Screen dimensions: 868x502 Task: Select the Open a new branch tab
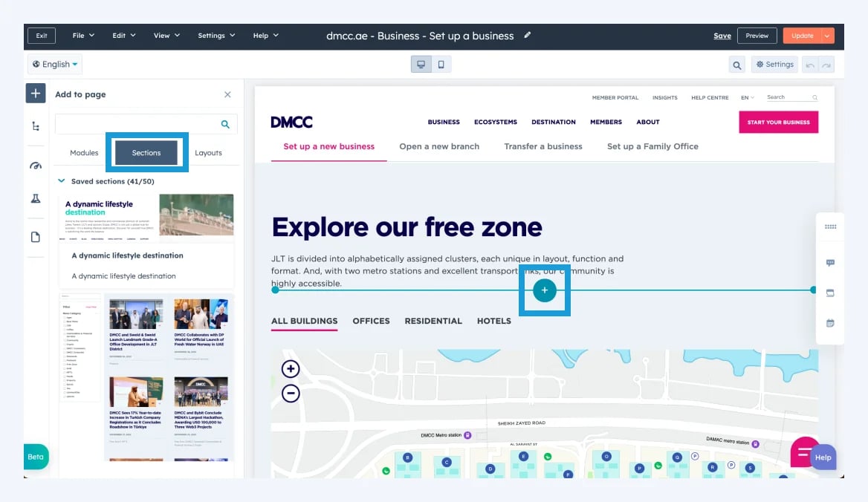tap(439, 146)
